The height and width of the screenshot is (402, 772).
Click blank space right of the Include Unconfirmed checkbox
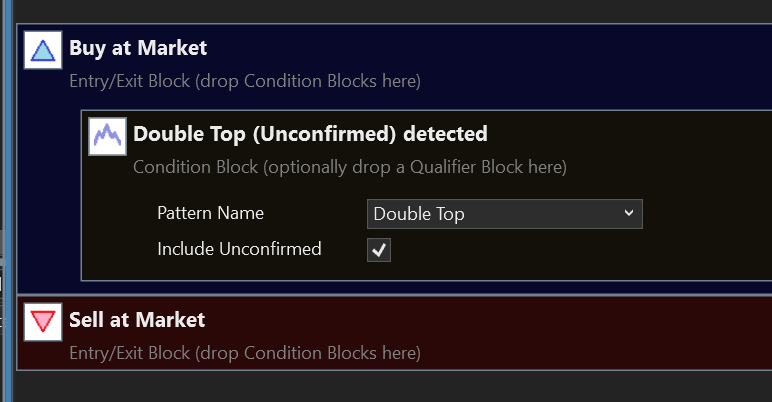[x=550, y=250]
